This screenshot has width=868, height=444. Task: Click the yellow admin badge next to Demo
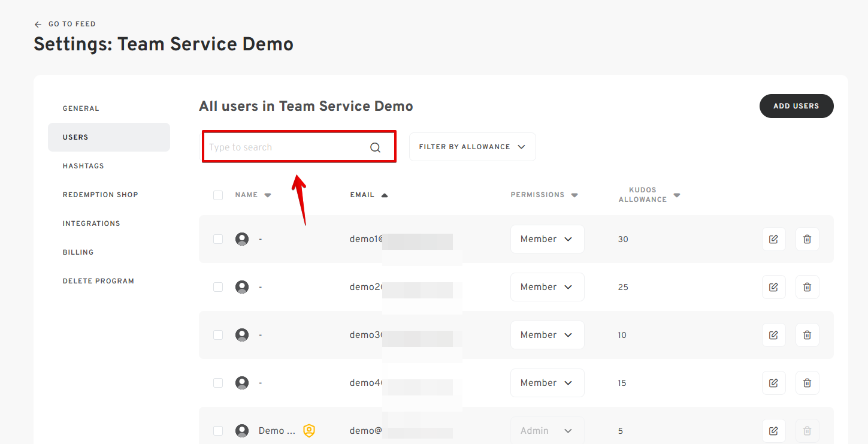pos(309,430)
